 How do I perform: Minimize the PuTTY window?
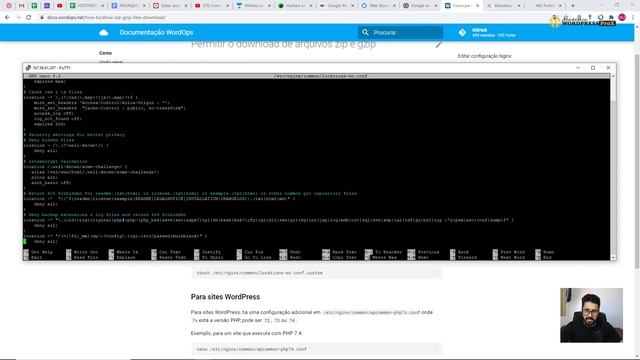[578, 68]
